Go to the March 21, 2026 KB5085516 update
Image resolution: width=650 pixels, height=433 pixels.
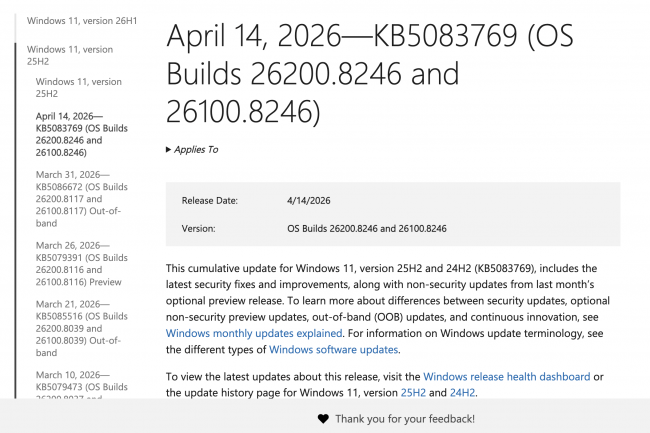coord(82,326)
